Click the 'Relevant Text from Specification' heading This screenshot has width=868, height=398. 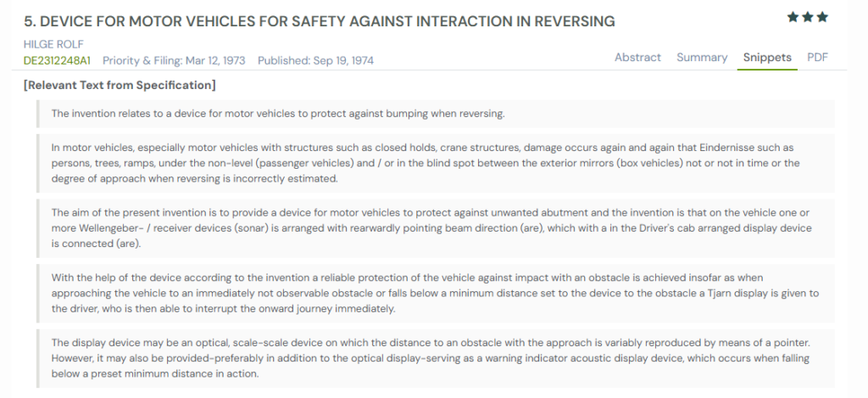coord(120,85)
